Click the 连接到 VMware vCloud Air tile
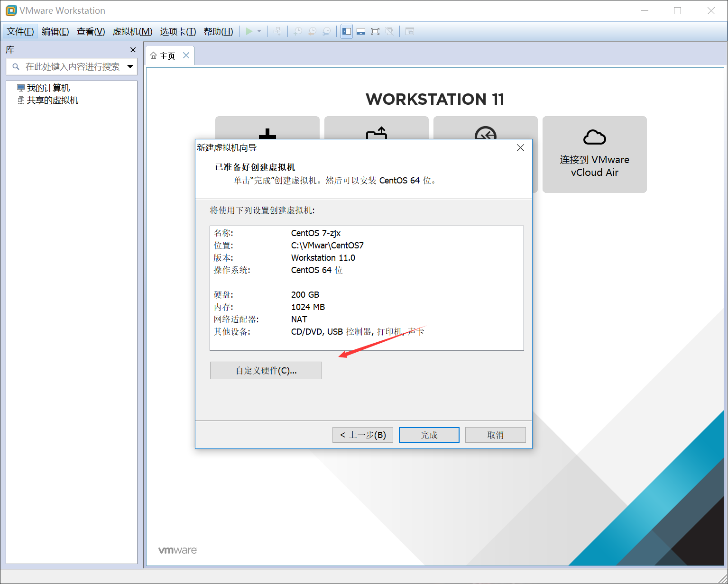728x584 pixels. (595, 155)
